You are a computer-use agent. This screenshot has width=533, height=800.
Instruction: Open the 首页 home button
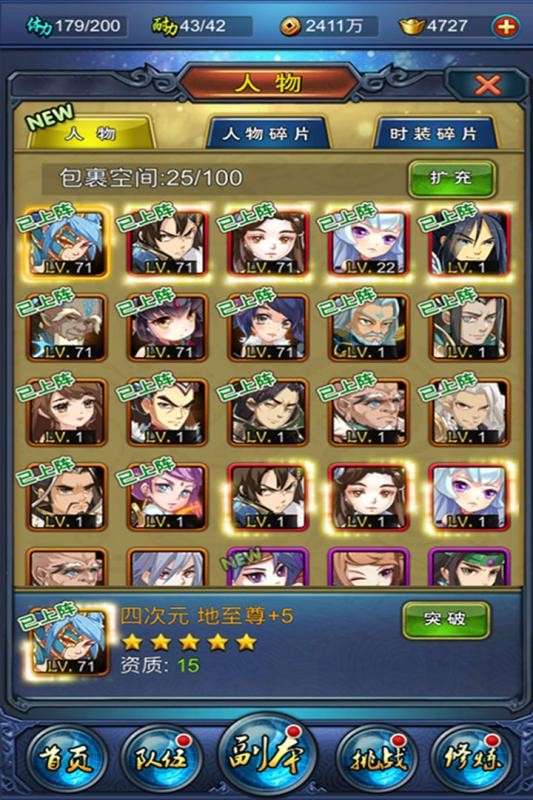coord(65,758)
